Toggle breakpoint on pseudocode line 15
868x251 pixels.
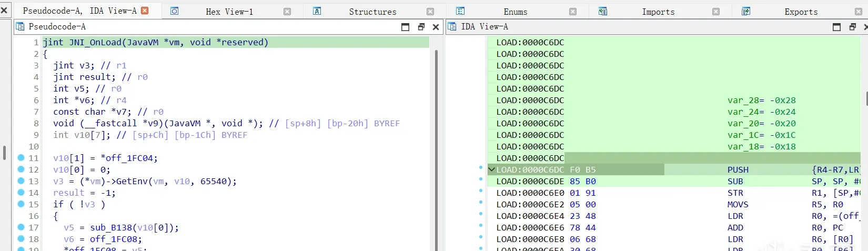tap(21, 204)
